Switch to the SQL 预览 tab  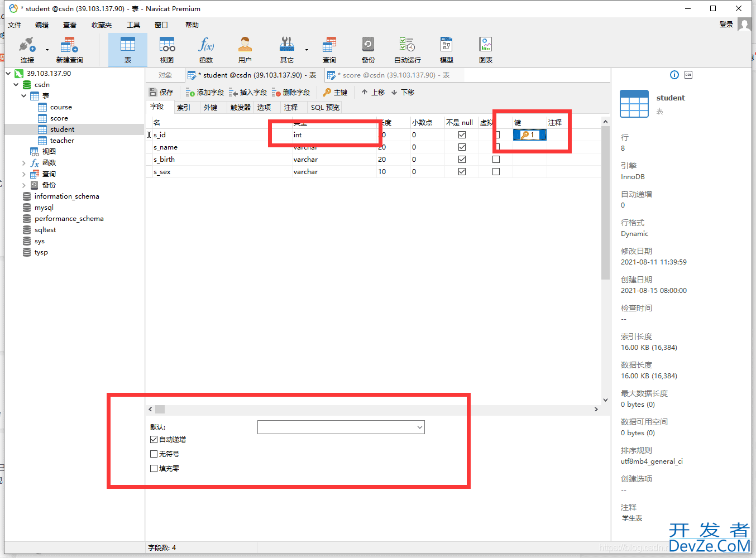click(325, 107)
